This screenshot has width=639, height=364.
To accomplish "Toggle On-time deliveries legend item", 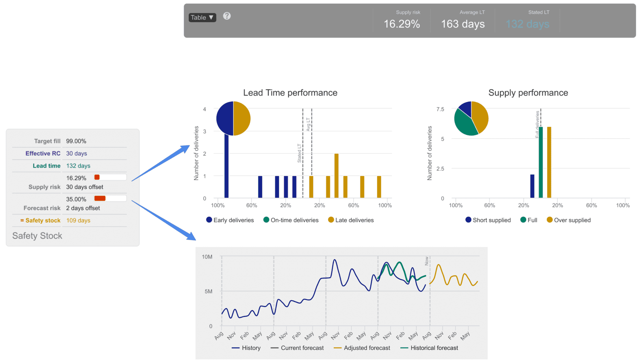I will click(x=291, y=220).
